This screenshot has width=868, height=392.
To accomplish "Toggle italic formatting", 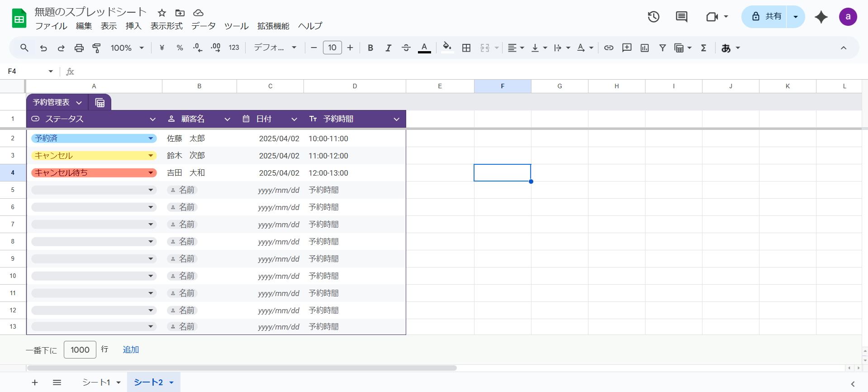I will pyautogui.click(x=388, y=48).
